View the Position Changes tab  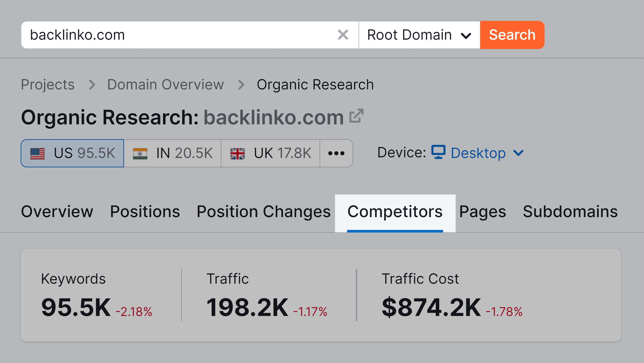pyautogui.click(x=263, y=211)
